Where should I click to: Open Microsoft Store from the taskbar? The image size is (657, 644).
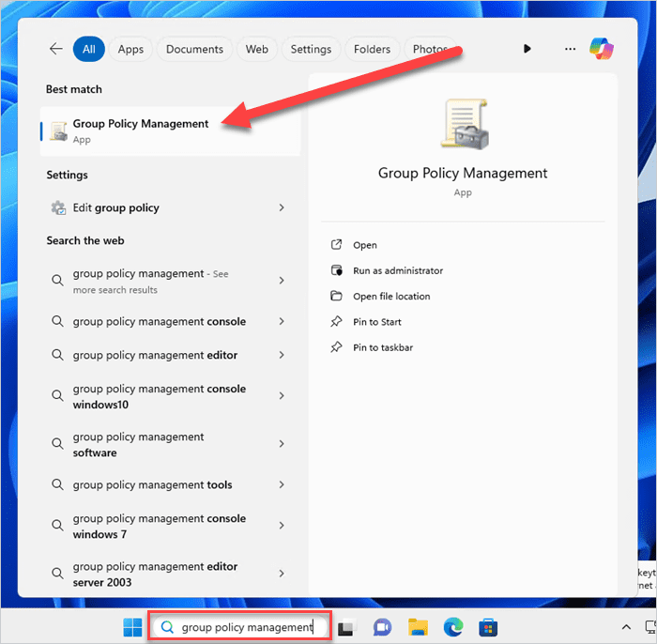(x=488, y=627)
